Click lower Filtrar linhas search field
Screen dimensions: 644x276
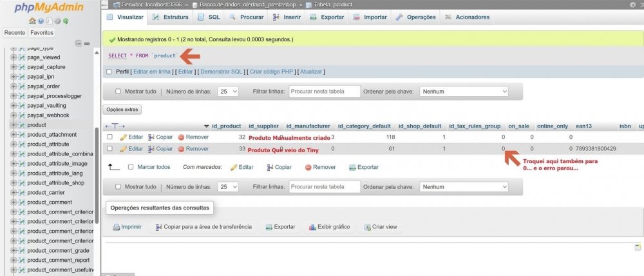tap(325, 187)
